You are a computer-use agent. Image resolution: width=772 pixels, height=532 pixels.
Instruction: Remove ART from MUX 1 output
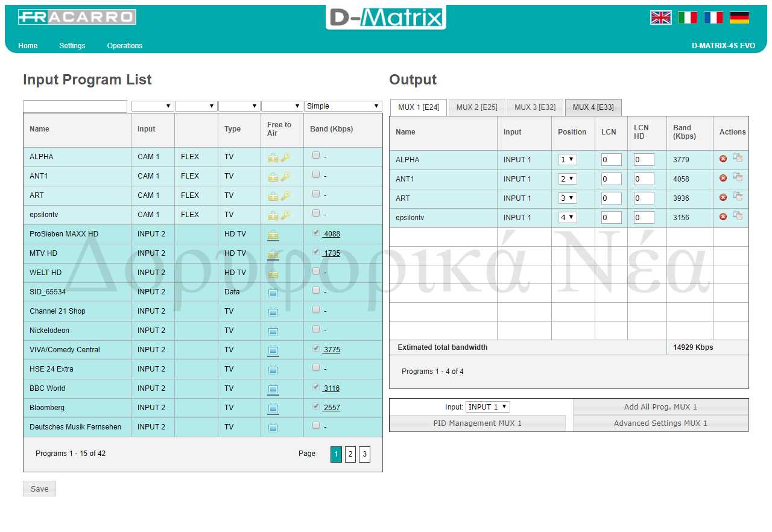(x=723, y=197)
